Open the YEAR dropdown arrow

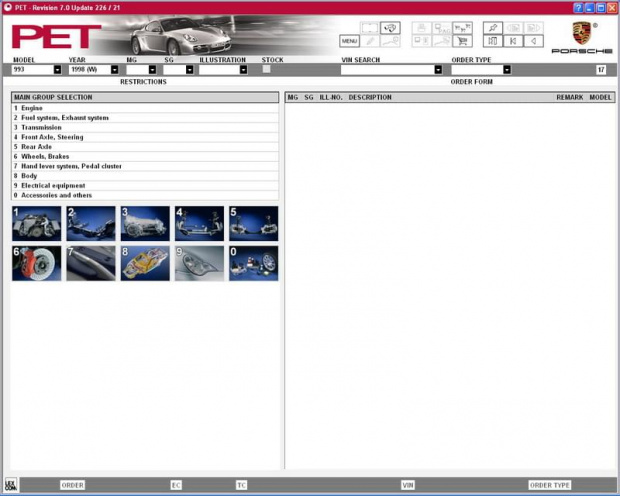point(114,70)
